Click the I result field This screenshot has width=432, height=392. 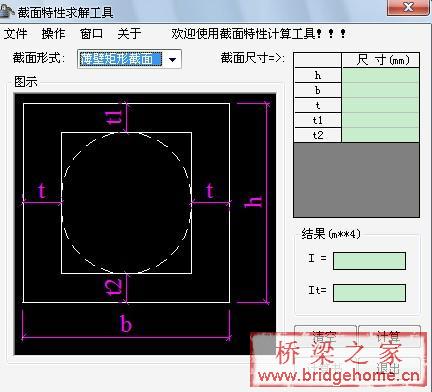369,261
